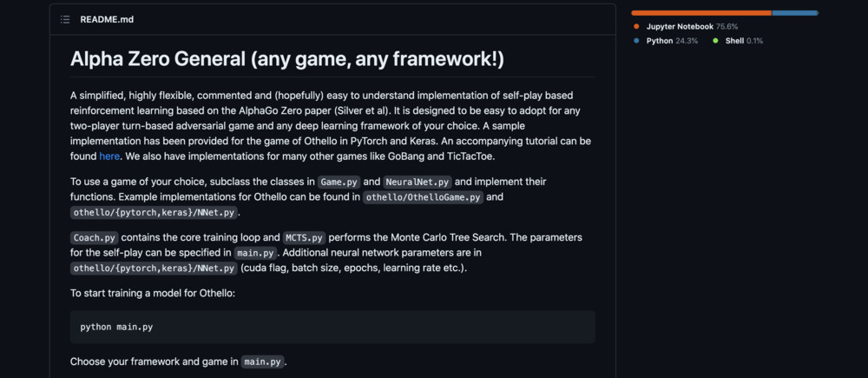Click main.py code in self-play parameters sentence
The height and width of the screenshot is (378, 868).
tap(255, 253)
